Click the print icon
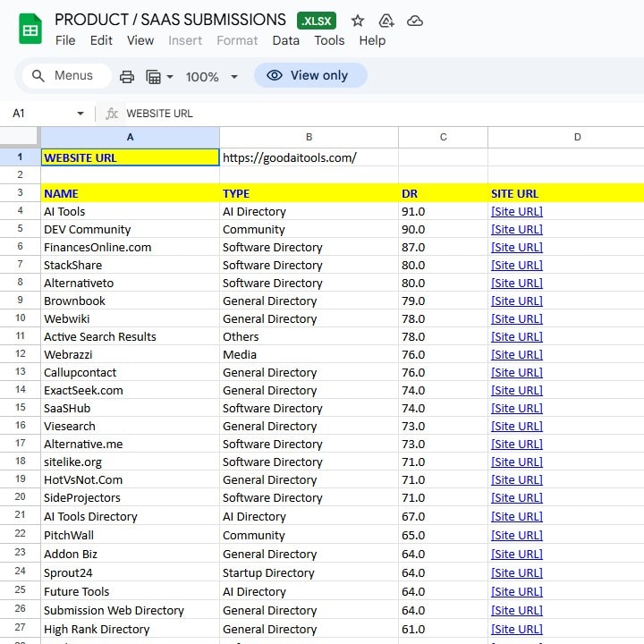The height and width of the screenshot is (644, 644). coord(126,77)
